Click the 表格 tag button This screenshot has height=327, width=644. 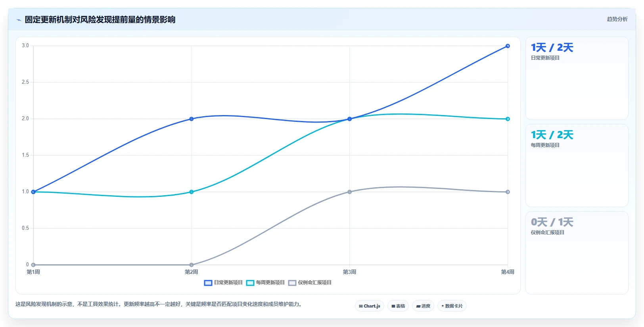pyautogui.click(x=398, y=306)
